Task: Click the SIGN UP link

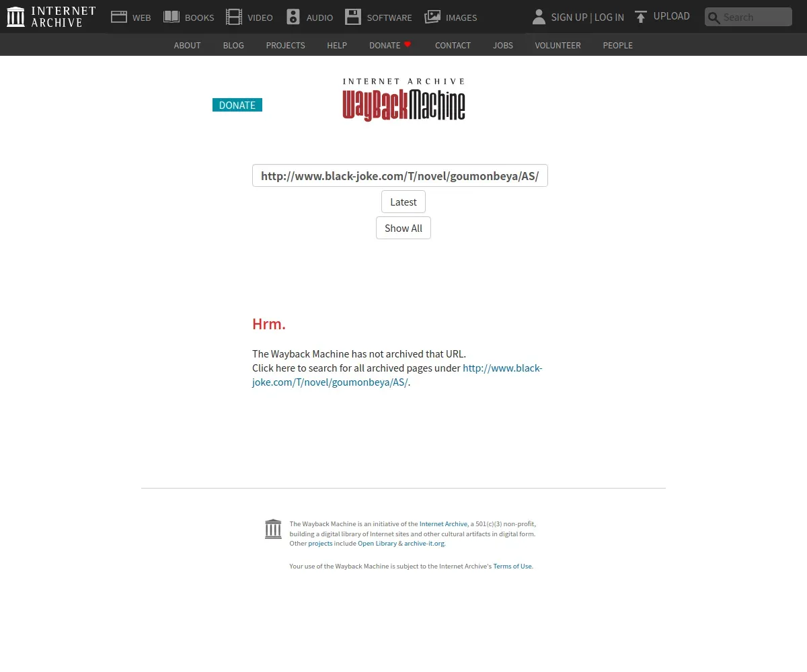Action: click(x=569, y=17)
